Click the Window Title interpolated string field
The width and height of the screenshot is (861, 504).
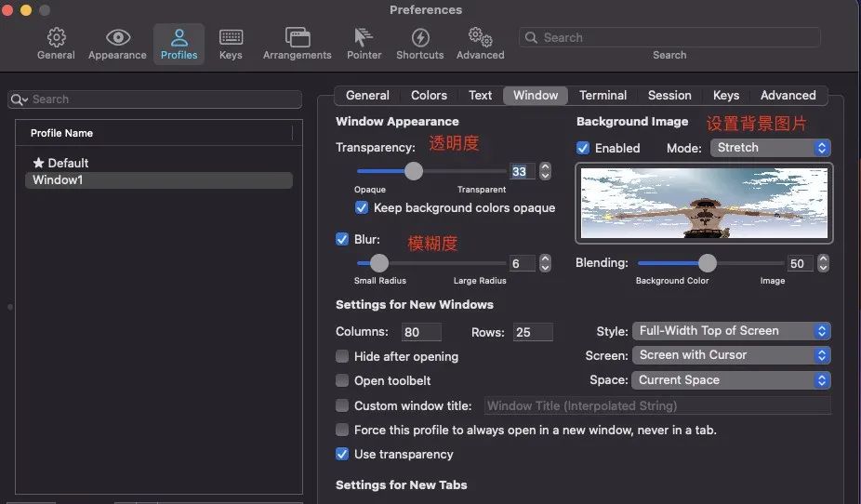click(x=657, y=405)
